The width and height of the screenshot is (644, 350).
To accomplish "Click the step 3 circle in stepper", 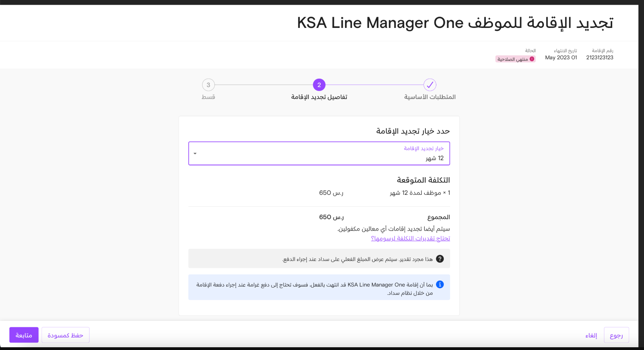I will tap(208, 85).
